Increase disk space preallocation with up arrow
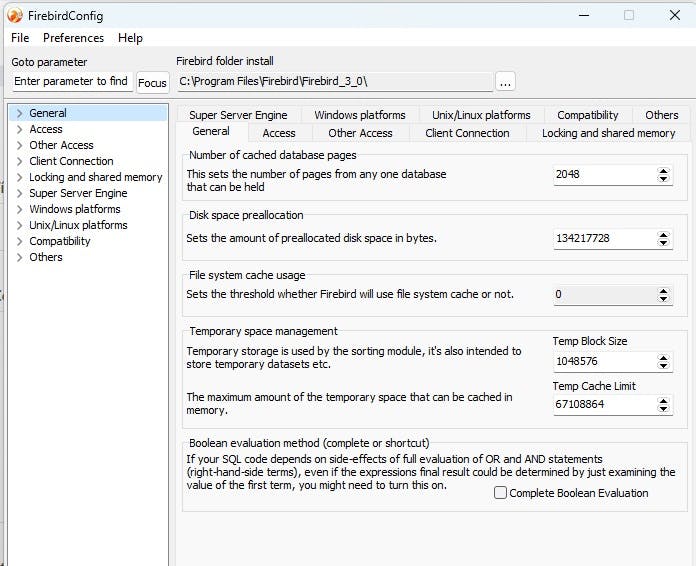The width and height of the screenshot is (696, 566). pos(663,235)
